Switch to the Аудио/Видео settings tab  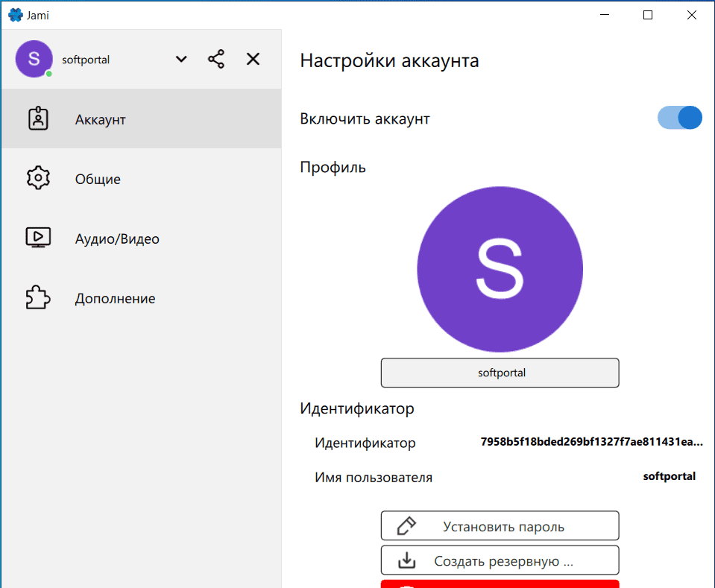(142, 238)
